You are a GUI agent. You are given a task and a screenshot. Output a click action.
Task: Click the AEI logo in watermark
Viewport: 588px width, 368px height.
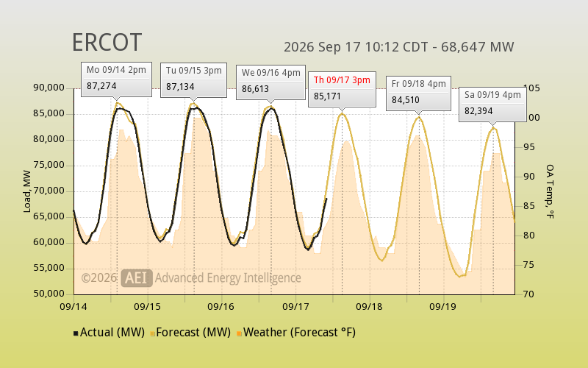coord(137,278)
